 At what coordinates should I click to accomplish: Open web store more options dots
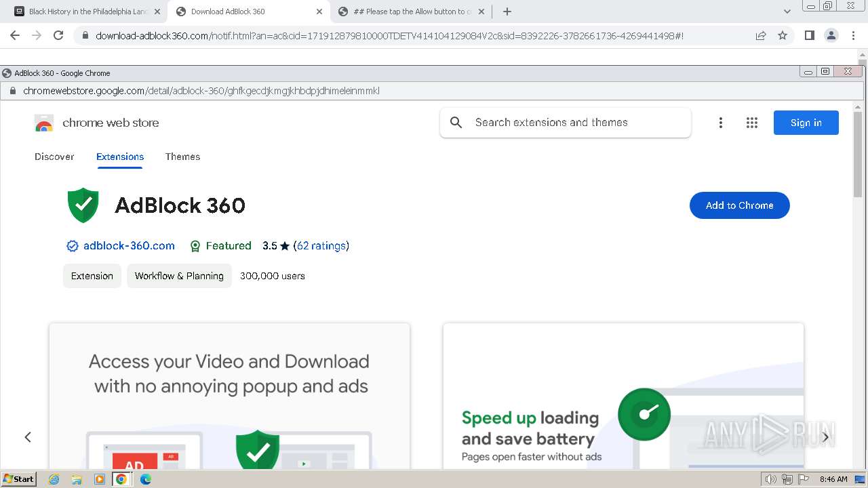click(x=721, y=123)
